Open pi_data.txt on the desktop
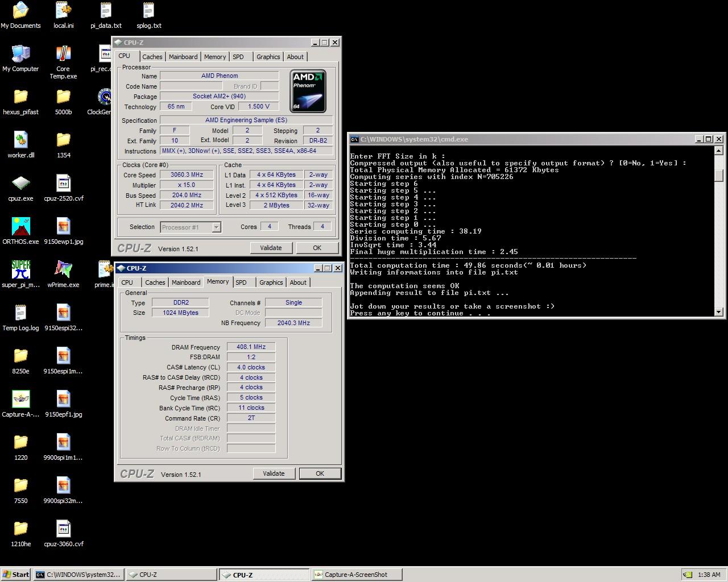Screen dimensions: 728x582 (106, 15)
